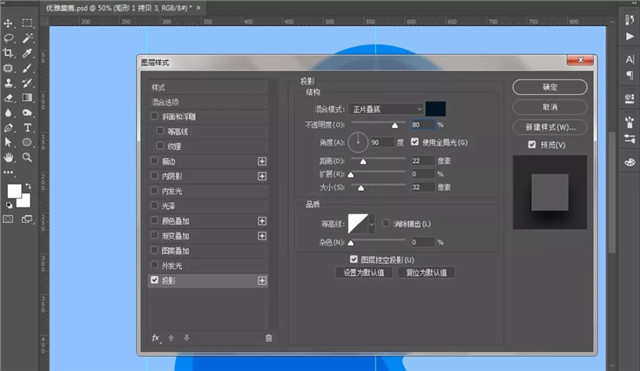
Task: Select the Lasso tool
Action: click(8, 38)
